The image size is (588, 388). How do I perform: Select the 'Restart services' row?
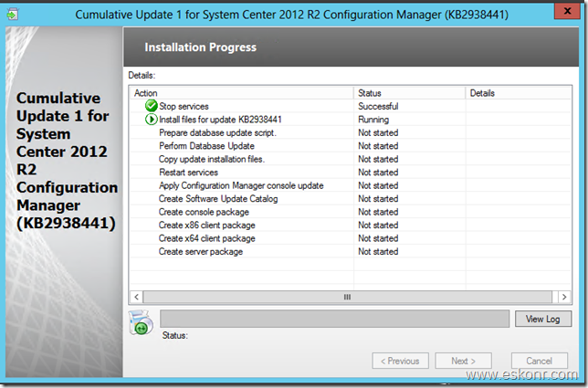coord(351,173)
